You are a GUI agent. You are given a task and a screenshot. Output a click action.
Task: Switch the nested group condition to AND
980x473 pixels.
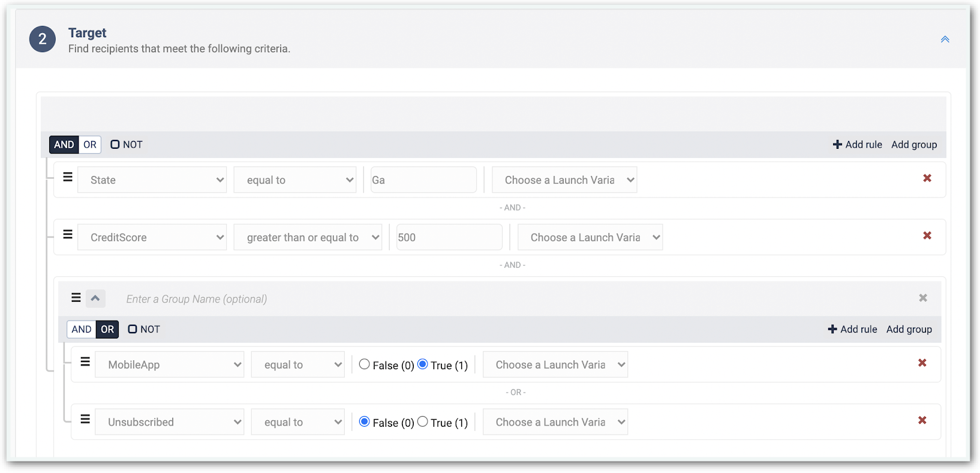click(x=82, y=330)
